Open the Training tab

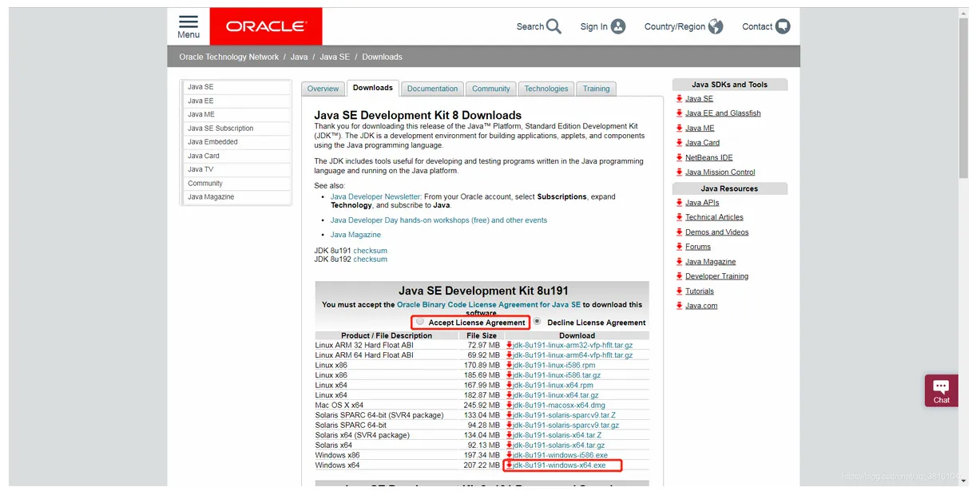597,89
